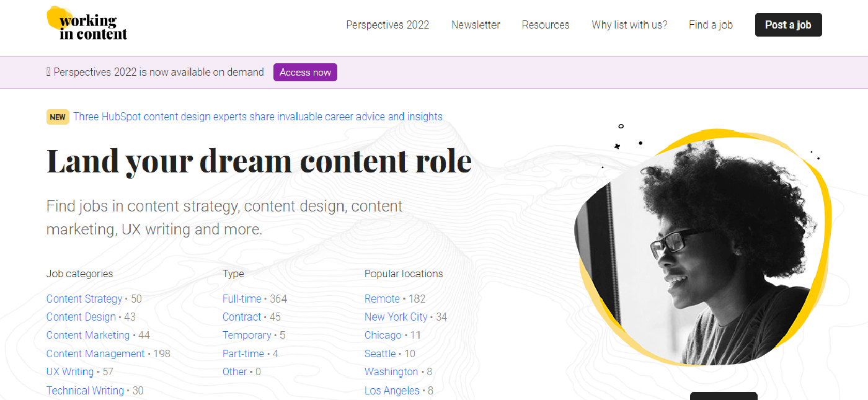Go to the Resources menu item
The width and height of the screenshot is (868, 400).
click(x=546, y=25)
